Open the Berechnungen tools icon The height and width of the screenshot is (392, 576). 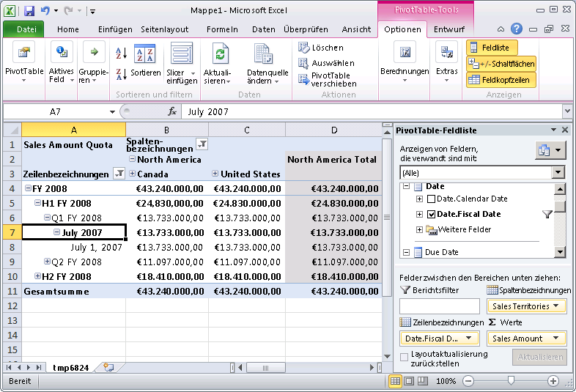point(404,54)
